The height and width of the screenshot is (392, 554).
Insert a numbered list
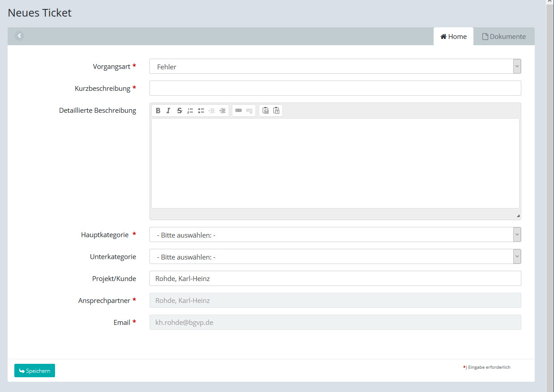(x=190, y=111)
